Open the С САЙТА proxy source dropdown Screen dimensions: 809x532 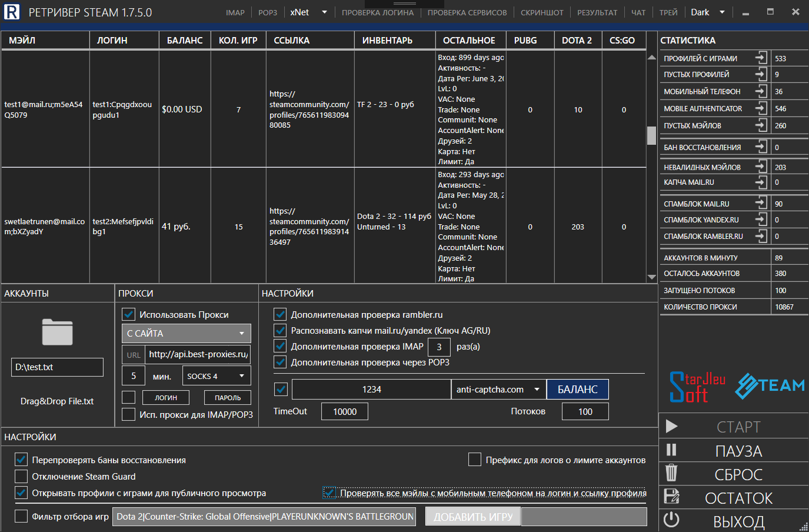pyautogui.click(x=187, y=333)
